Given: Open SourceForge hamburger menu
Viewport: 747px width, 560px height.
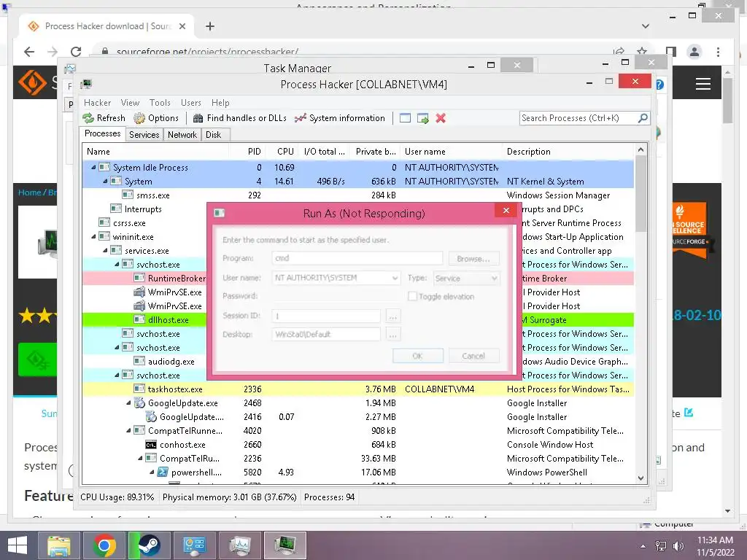Looking at the screenshot, I should [x=703, y=85].
